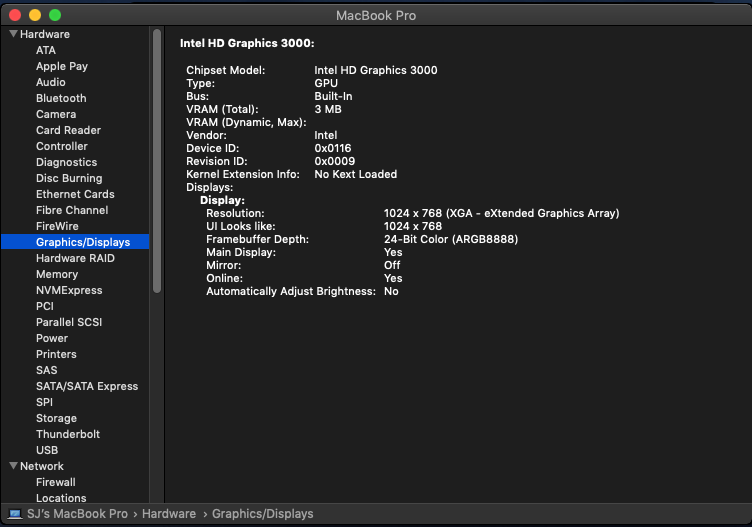Click the Type value GPU
Screen dimensions: 752x527
(326, 83)
